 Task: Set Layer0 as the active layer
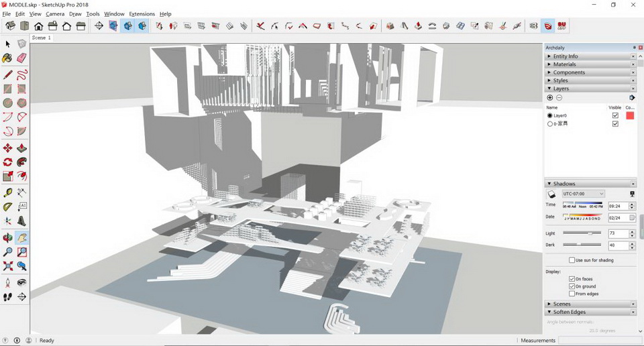click(550, 115)
